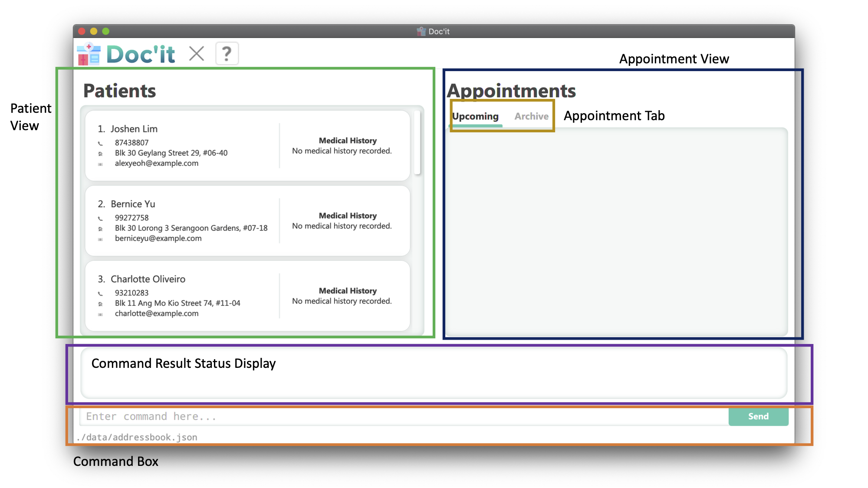Viewport: 868px width, 488px height.
Task: Click email alexyeoh@example.com
Action: pyautogui.click(x=157, y=164)
